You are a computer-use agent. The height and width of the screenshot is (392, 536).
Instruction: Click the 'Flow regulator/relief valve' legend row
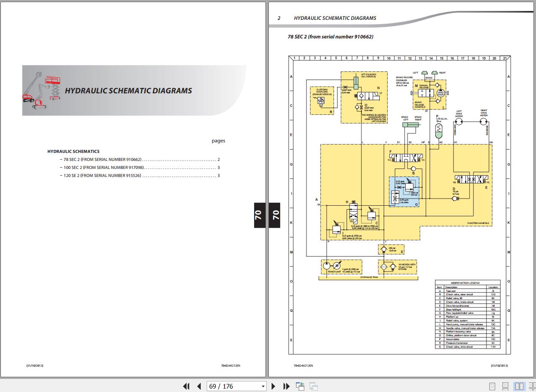pos(468,313)
